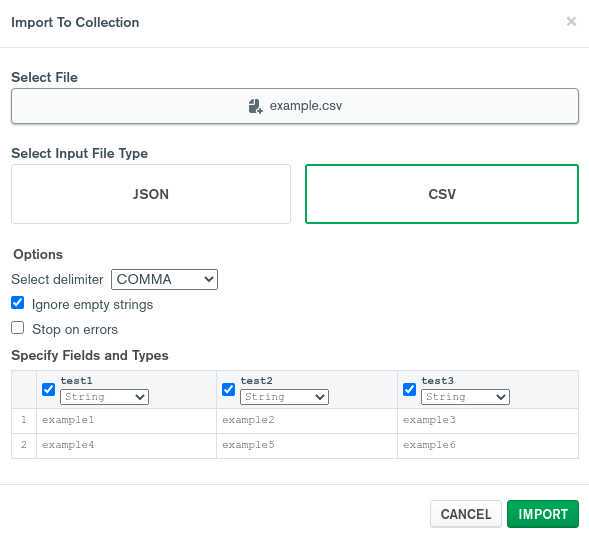Click the file icon beside example.csv
Image resolution: width=589 pixels, height=537 pixels.
(x=255, y=106)
